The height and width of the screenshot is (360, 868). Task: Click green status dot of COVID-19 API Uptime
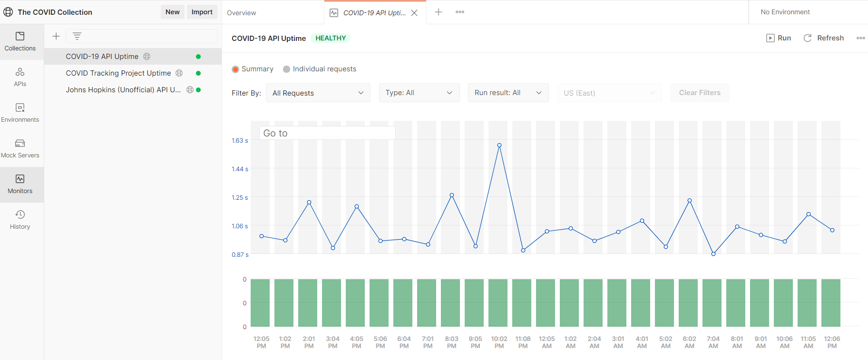[x=198, y=57]
